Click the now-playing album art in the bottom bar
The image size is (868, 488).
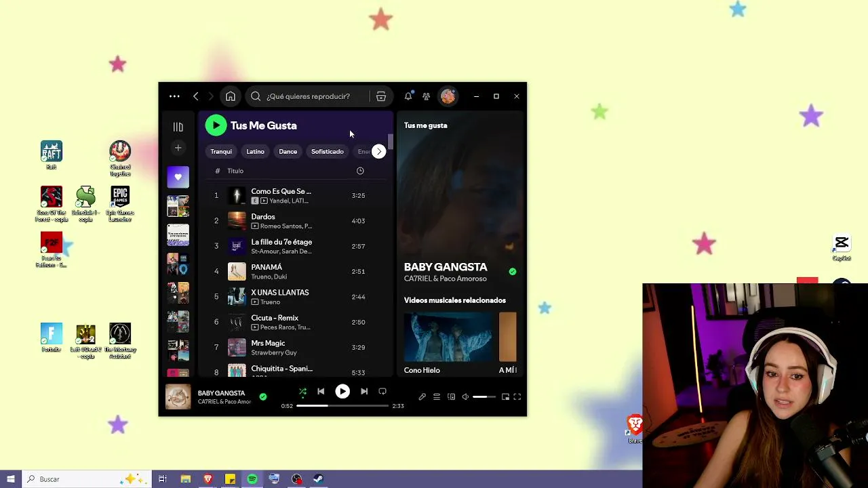click(x=178, y=397)
